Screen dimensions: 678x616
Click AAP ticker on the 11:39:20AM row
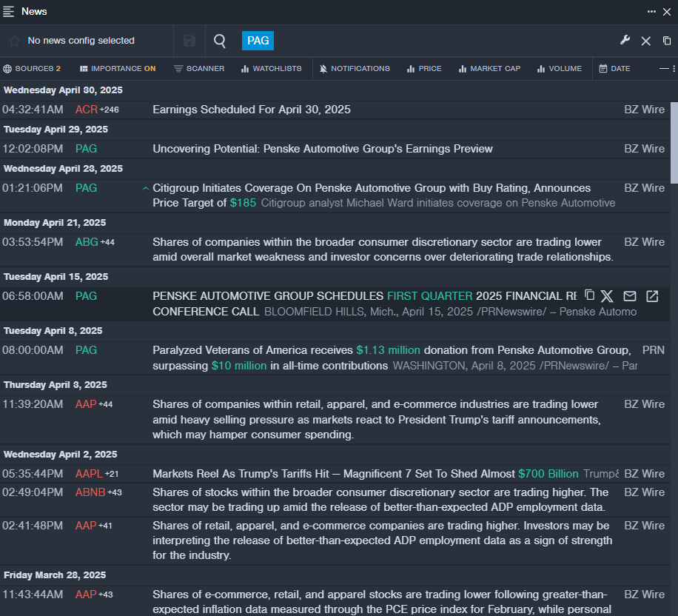(86, 404)
